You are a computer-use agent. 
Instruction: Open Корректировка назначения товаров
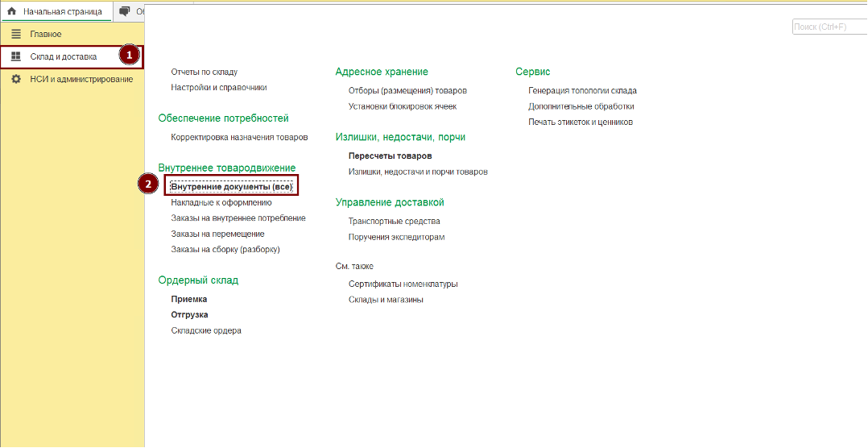click(x=239, y=137)
